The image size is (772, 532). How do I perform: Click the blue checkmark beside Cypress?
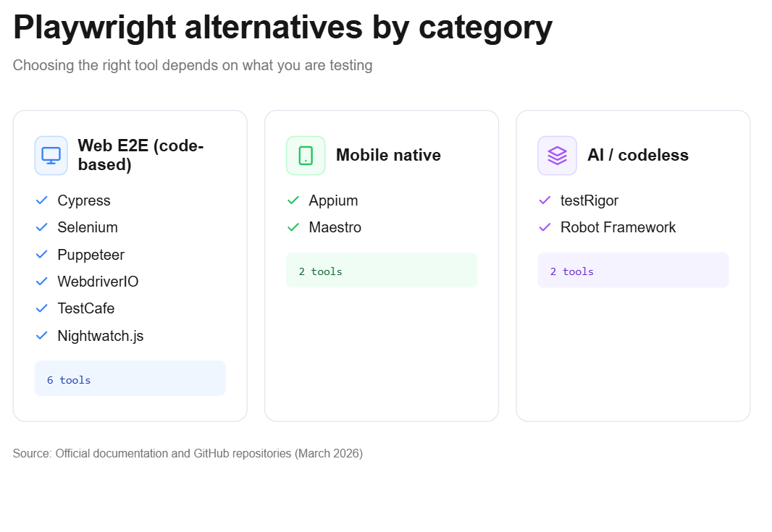pos(42,200)
